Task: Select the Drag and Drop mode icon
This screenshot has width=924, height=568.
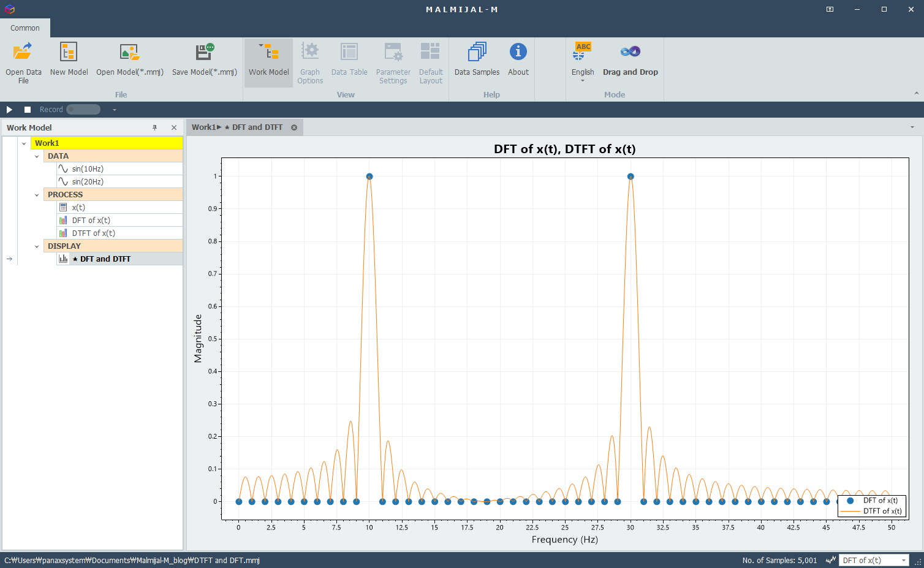Action: click(x=630, y=52)
